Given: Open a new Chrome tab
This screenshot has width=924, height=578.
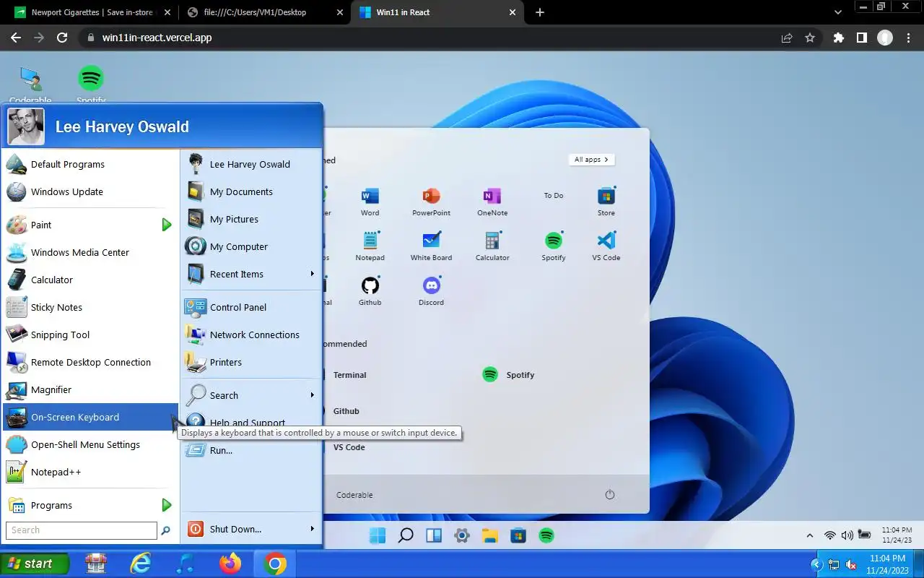Looking at the screenshot, I should tap(540, 12).
